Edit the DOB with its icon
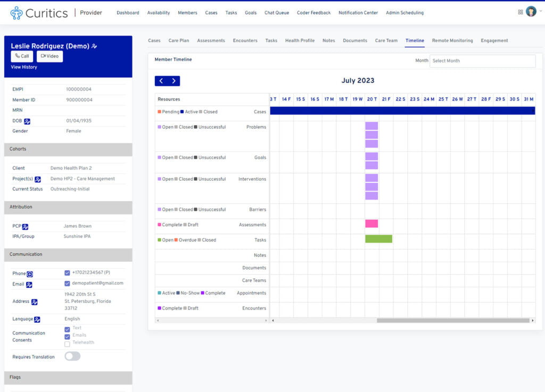Image resolution: width=545 pixels, height=392 pixels. coord(27,121)
